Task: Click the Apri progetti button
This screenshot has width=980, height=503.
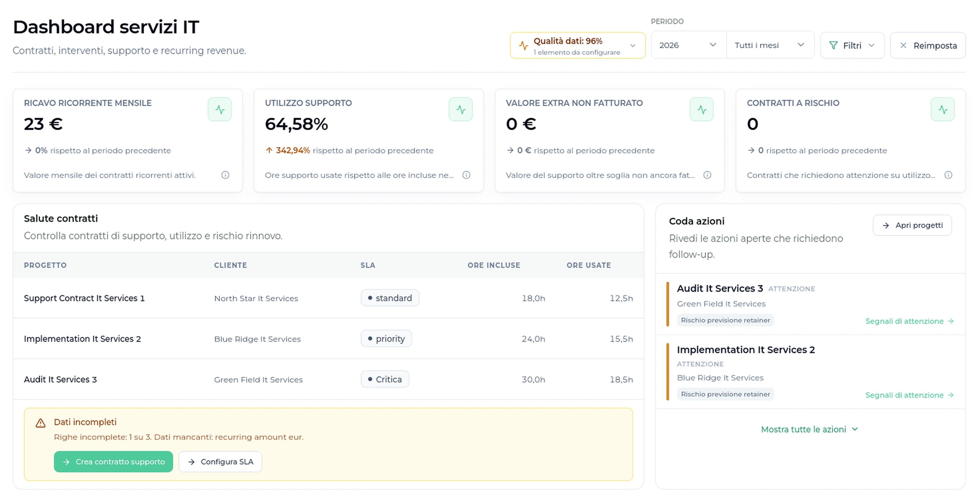Action: click(x=912, y=225)
